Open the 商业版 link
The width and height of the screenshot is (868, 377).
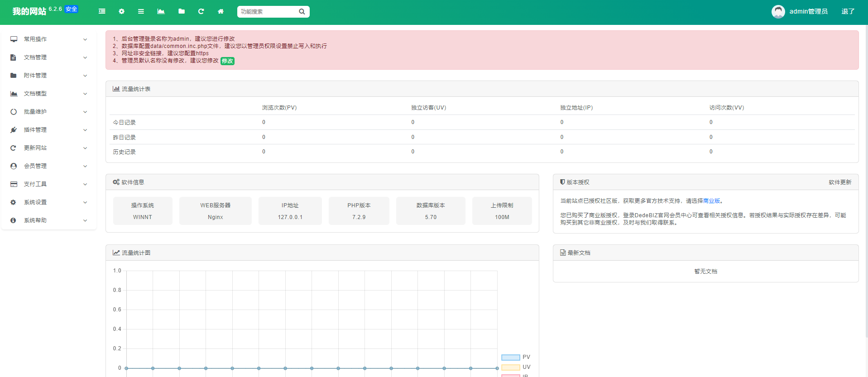[711, 201]
